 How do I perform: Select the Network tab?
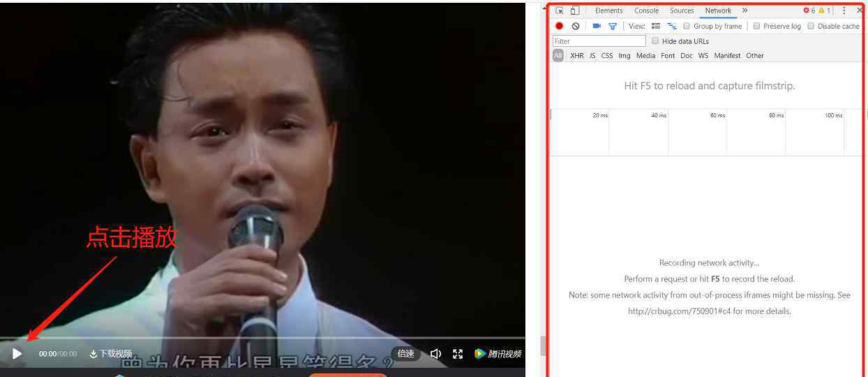tap(718, 10)
